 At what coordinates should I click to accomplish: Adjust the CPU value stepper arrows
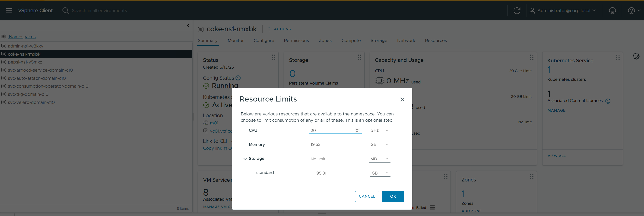click(357, 130)
